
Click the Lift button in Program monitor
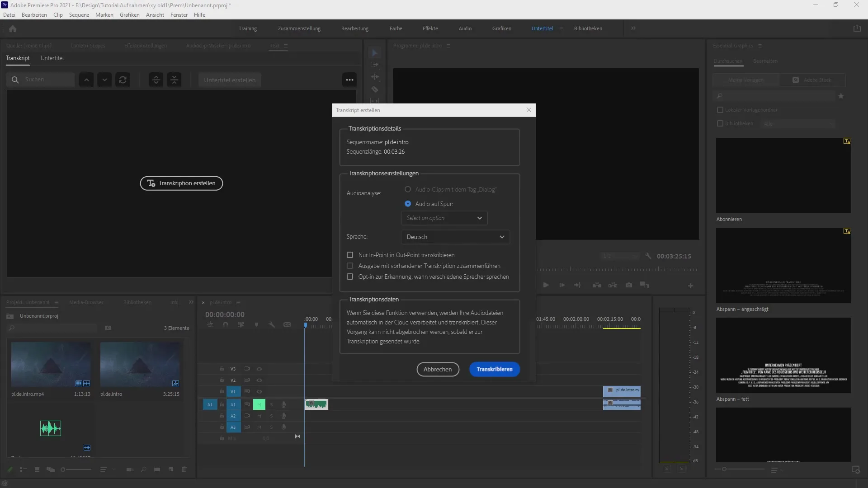pyautogui.click(x=597, y=285)
